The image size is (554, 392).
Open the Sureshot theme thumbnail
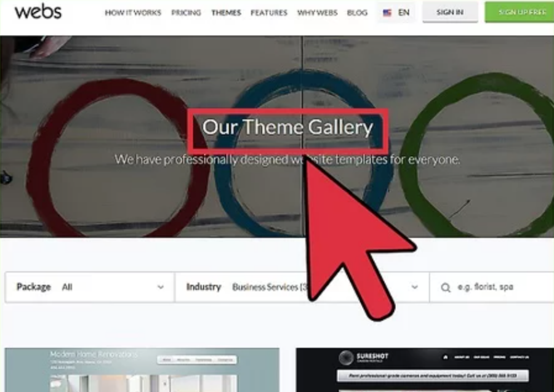coord(425,370)
